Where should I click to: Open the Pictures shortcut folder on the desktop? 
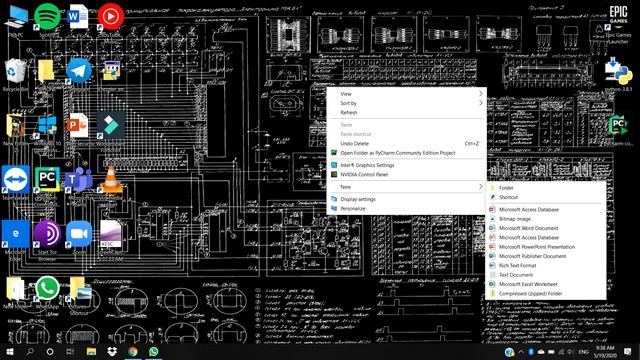pos(80,289)
